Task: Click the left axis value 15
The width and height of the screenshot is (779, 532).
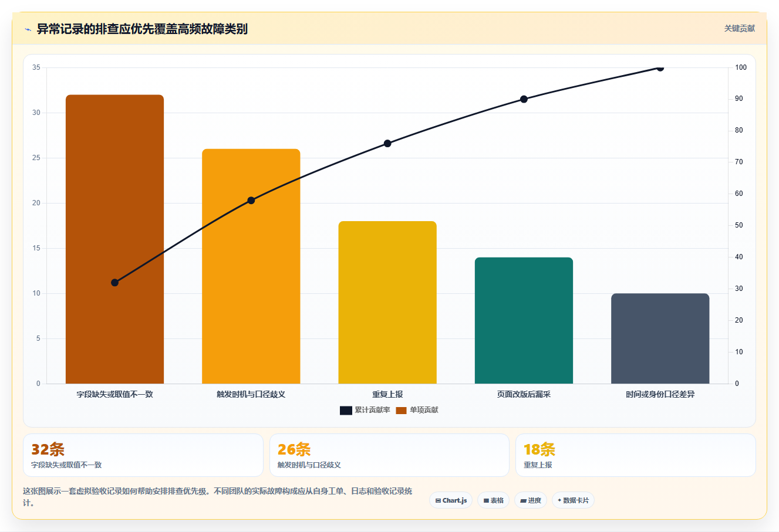Action: click(x=36, y=248)
